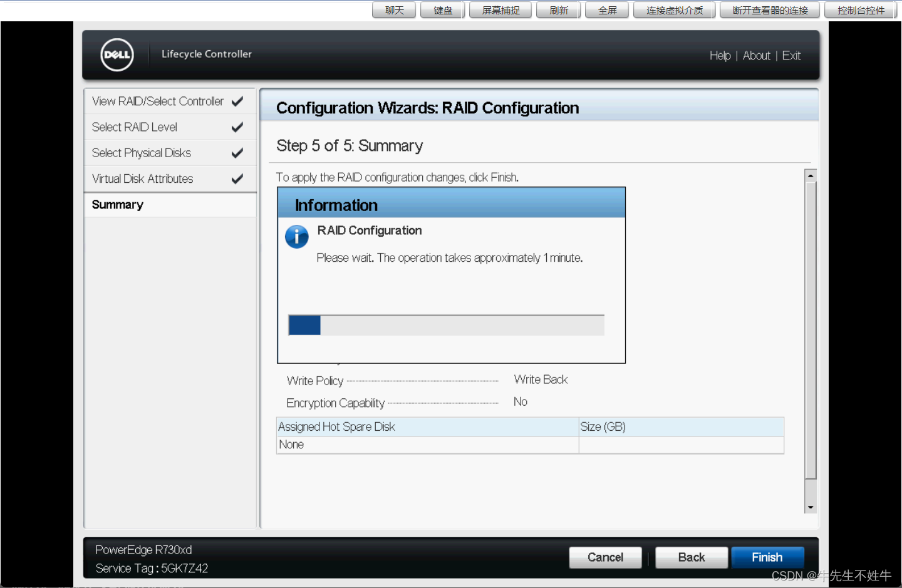
Task: Click the 屏幕捕捉 screen capture button
Action: pos(500,10)
